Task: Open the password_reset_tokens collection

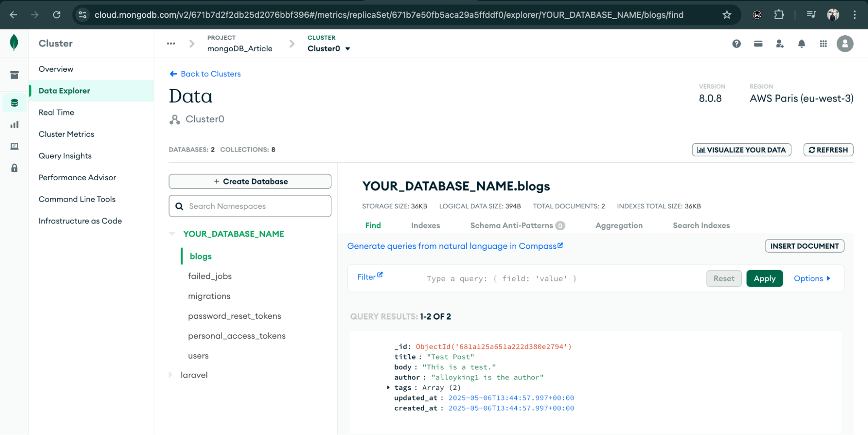Action: [234, 316]
